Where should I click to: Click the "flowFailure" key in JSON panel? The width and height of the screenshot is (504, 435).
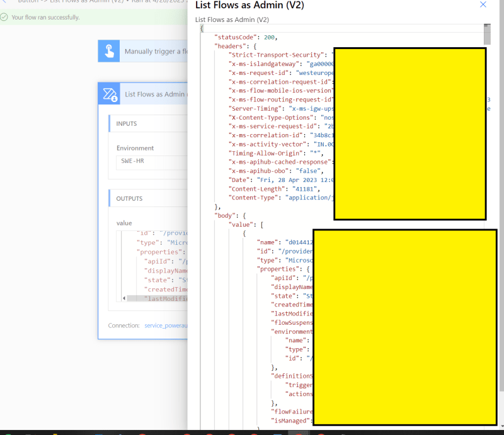click(x=292, y=412)
